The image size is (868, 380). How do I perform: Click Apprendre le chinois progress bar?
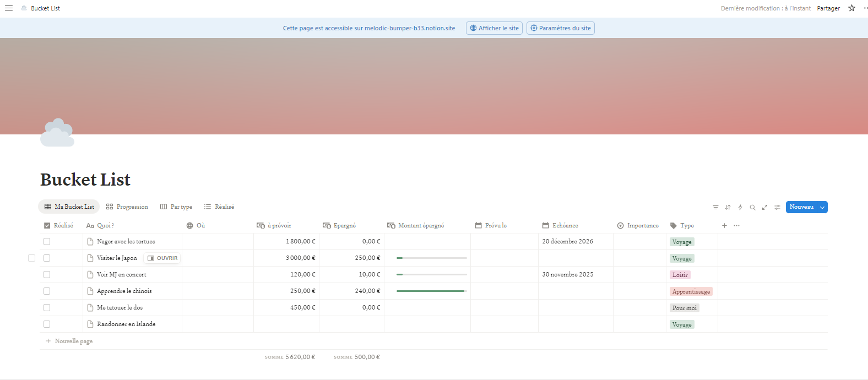(x=432, y=291)
